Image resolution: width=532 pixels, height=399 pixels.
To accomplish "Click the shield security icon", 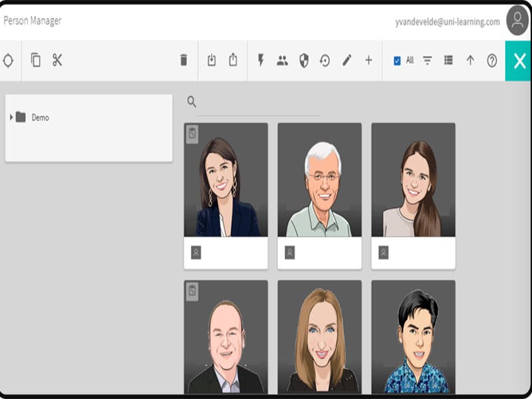I will click(304, 61).
